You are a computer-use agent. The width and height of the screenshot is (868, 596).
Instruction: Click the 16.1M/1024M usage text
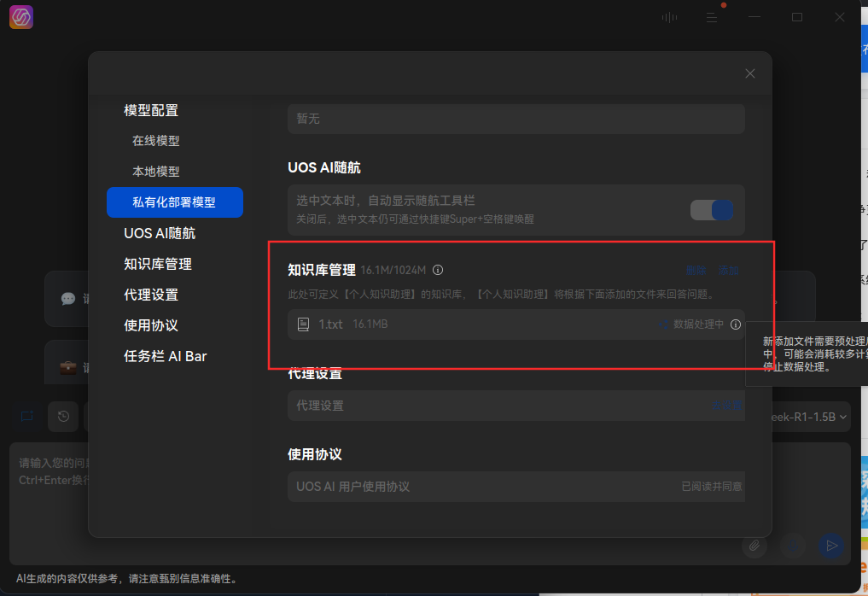[x=393, y=271]
